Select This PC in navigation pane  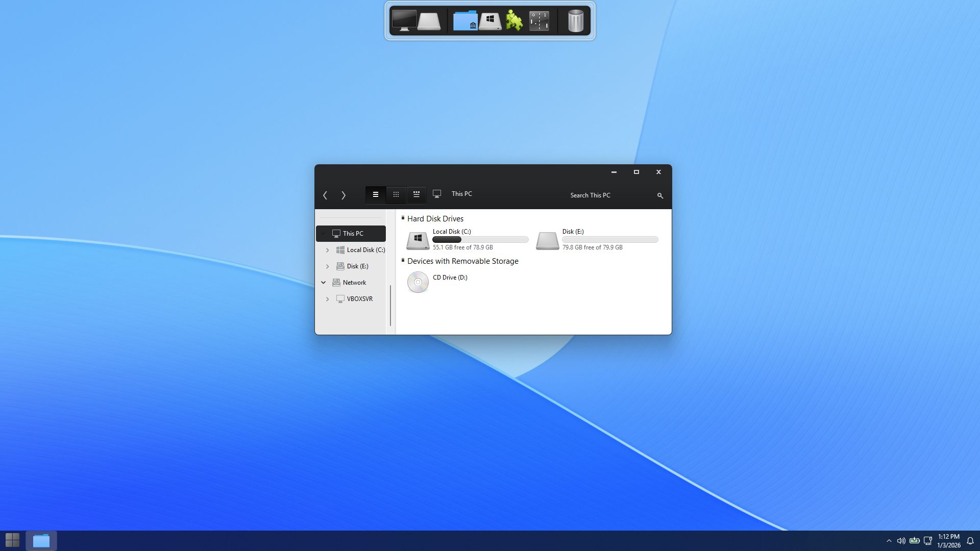point(353,234)
